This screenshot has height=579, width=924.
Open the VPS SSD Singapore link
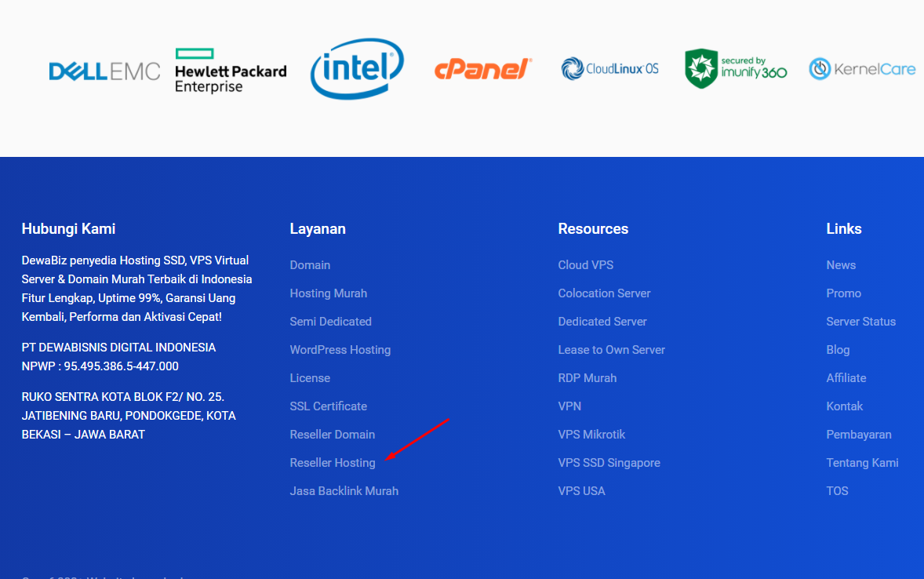point(609,463)
